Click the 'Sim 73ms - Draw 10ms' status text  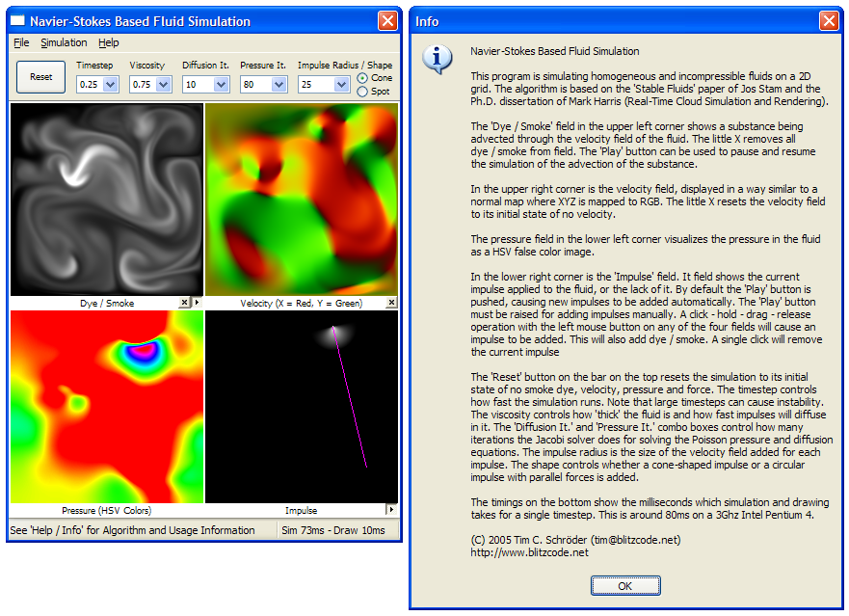pyautogui.click(x=333, y=530)
